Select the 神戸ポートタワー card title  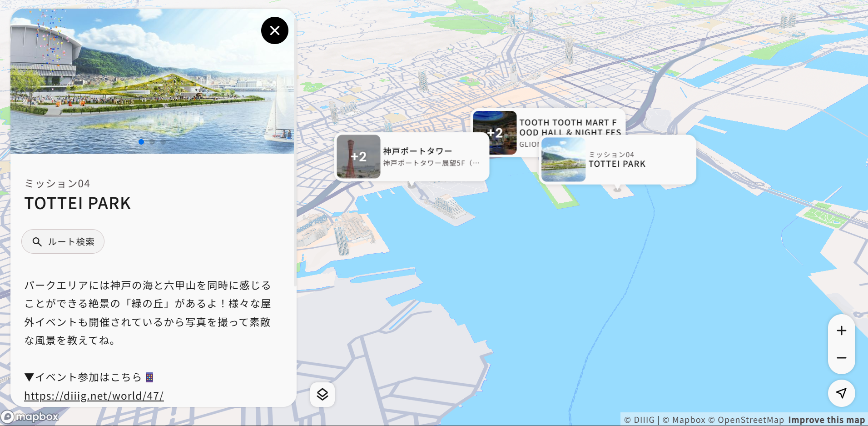(x=417, y=151)
